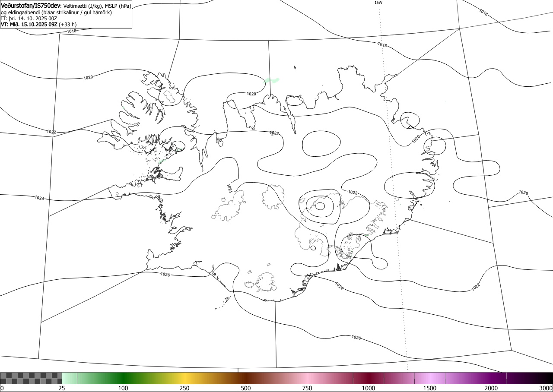Pick the brown color above the 500 tick
553x392 pixels.
(x=246, y=378)
